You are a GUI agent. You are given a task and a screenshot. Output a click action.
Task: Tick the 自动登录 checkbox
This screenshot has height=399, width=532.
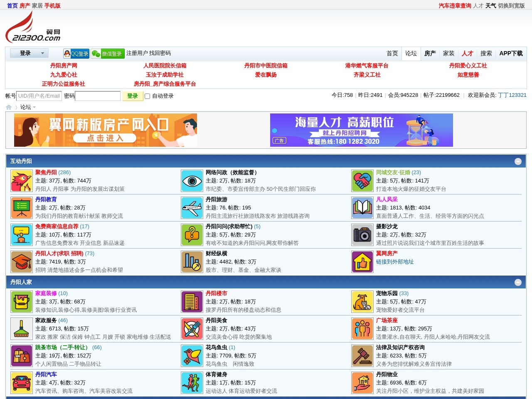(147, 96)
